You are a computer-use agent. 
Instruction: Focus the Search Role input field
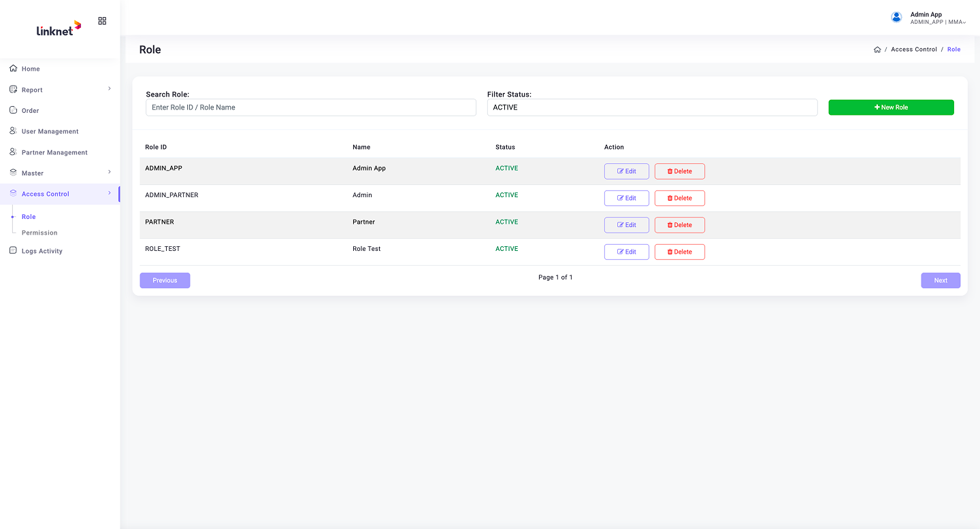(311, 107)
